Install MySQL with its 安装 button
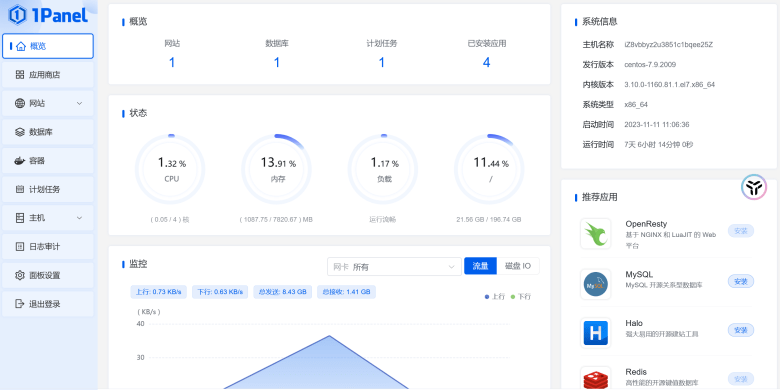The image size is (780, 390). pyautogui.click(x=741, y=281)
